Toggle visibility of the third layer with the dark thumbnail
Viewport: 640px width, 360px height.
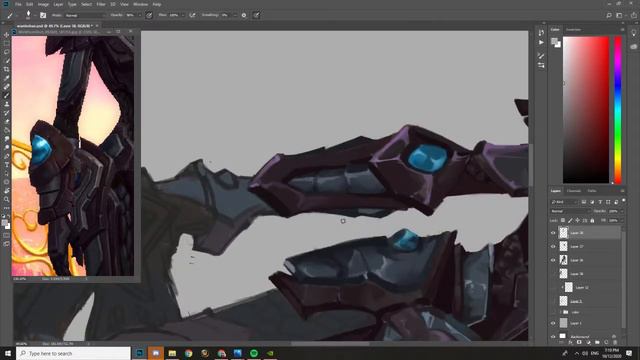[553, 260]
